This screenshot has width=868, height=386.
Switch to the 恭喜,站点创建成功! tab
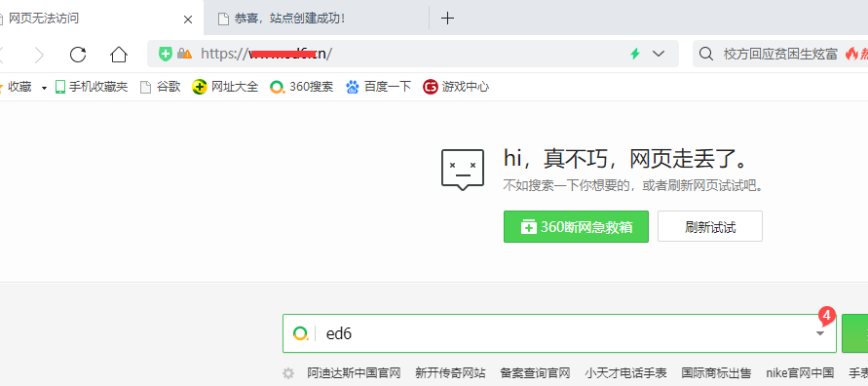point(316,19)
